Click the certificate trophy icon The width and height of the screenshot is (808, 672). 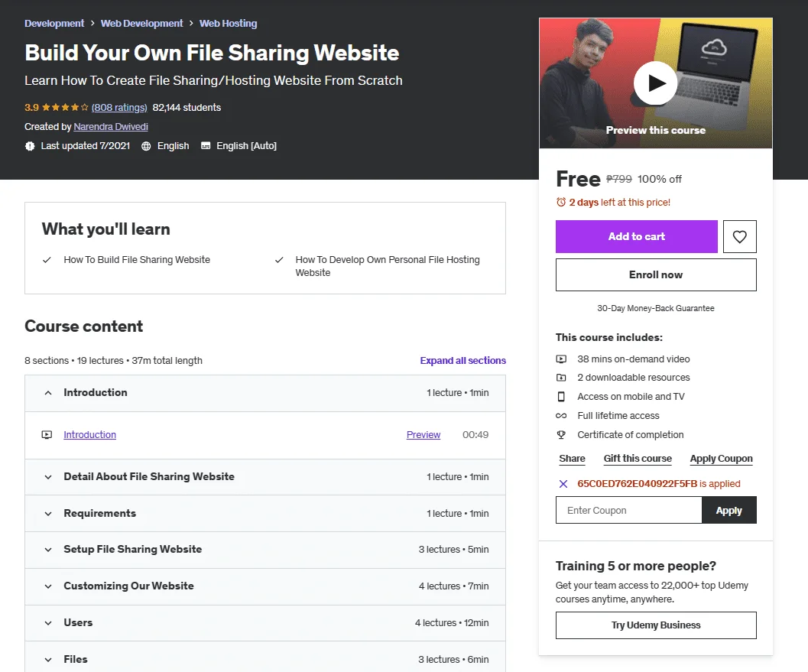[561, 434]
